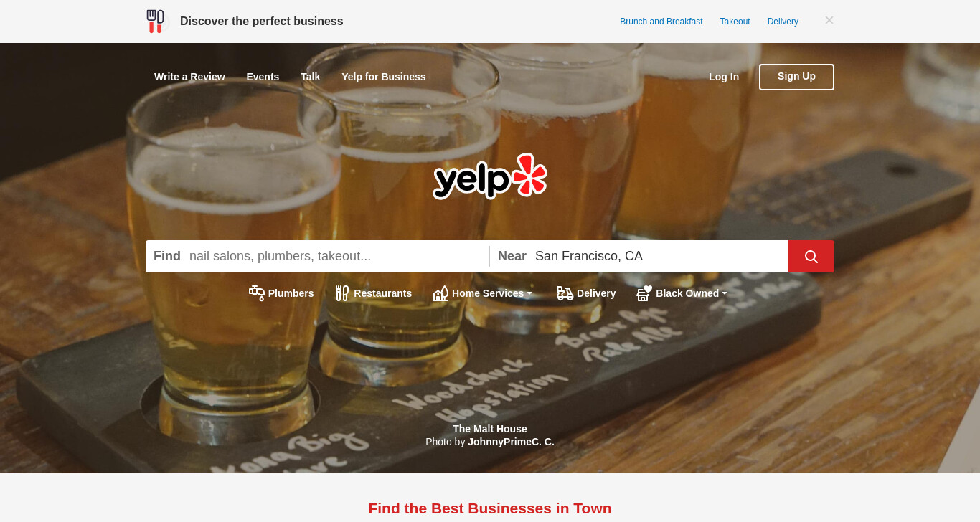Open the Write a Review page
Screen dimensions: 980x522
tap(189, 77)
